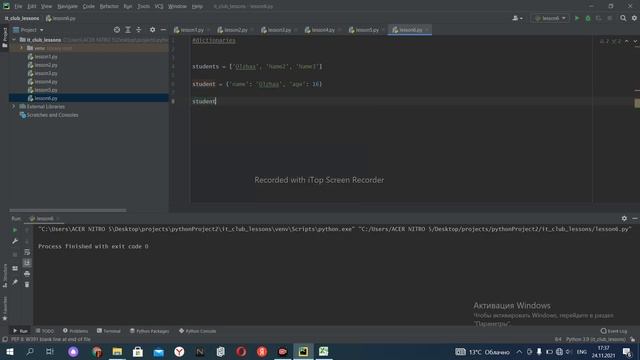Hide the Project panel with minus icon

tap(163, 30)
